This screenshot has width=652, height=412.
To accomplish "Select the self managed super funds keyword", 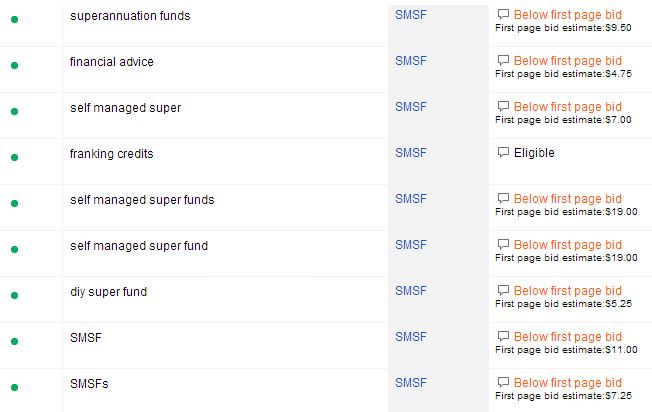I will tap(142, 200).
